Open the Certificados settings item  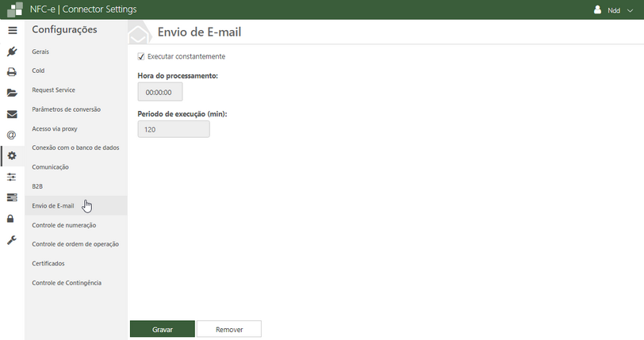(x=48, y=263)
